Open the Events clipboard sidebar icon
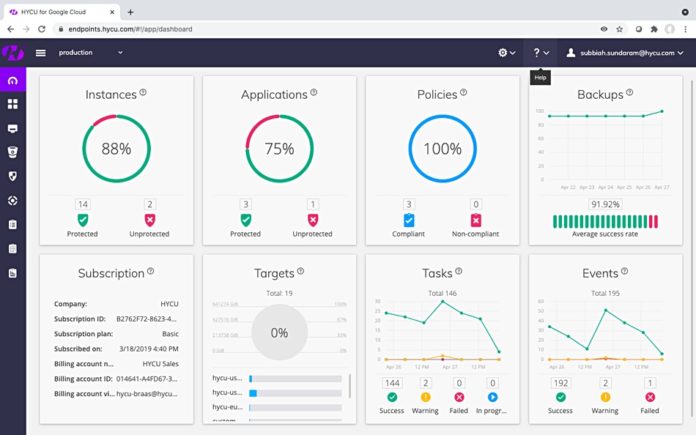 point(13,249)
